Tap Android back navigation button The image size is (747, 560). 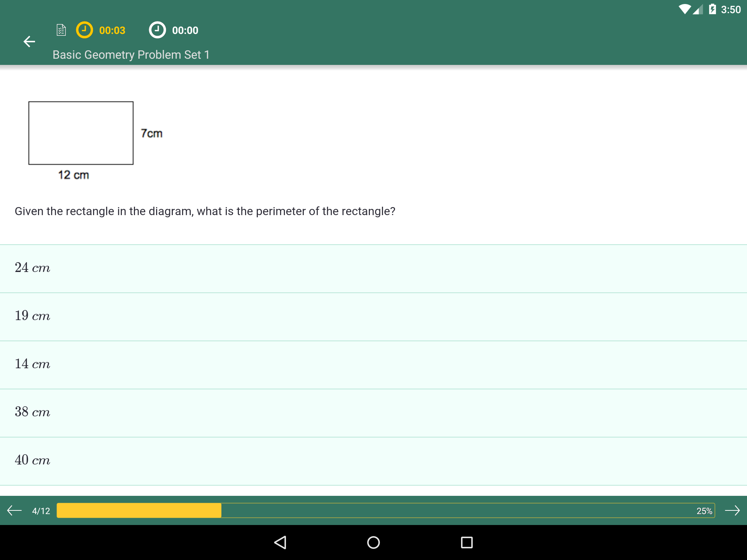click(280, 542)
